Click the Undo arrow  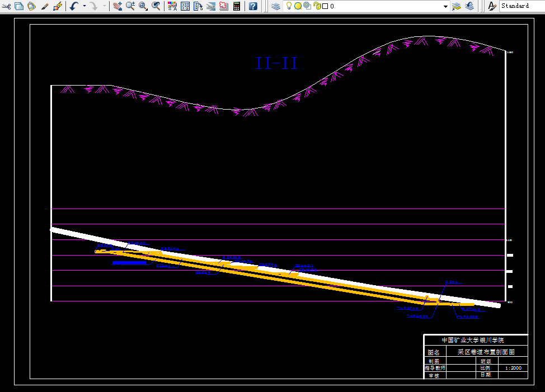pyautogui.click(x=74, y=6)
